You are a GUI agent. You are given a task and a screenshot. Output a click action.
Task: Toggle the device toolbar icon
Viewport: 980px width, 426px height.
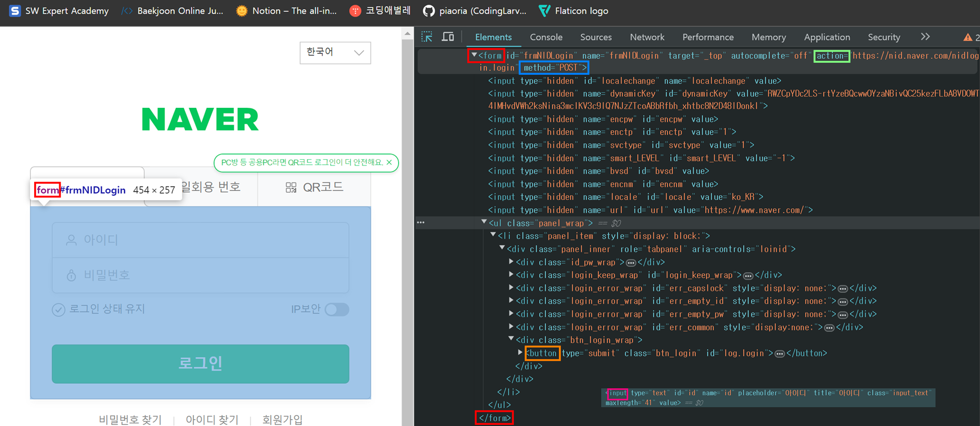coord(448,37)
